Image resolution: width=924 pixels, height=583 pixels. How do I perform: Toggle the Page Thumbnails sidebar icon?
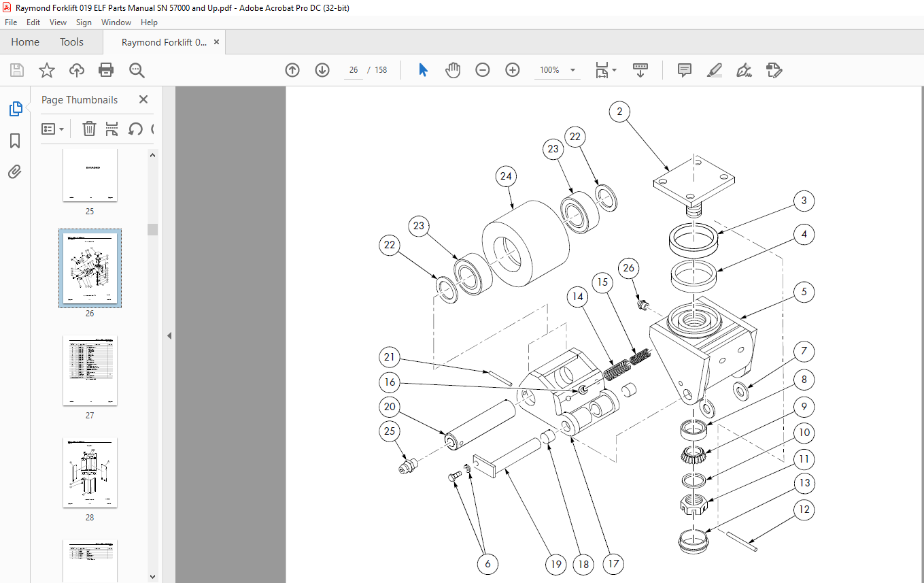[x=15, y=109]
